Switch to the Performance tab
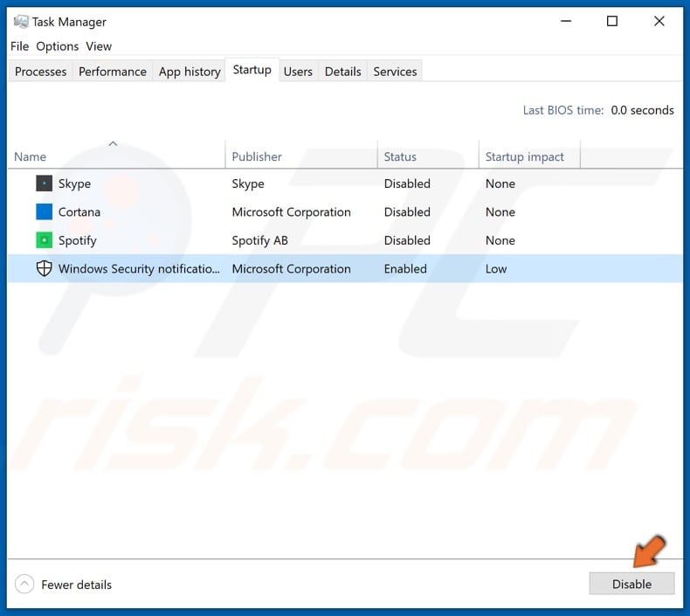Viewport: 690px width, 616px height. (x=113, y=72)
